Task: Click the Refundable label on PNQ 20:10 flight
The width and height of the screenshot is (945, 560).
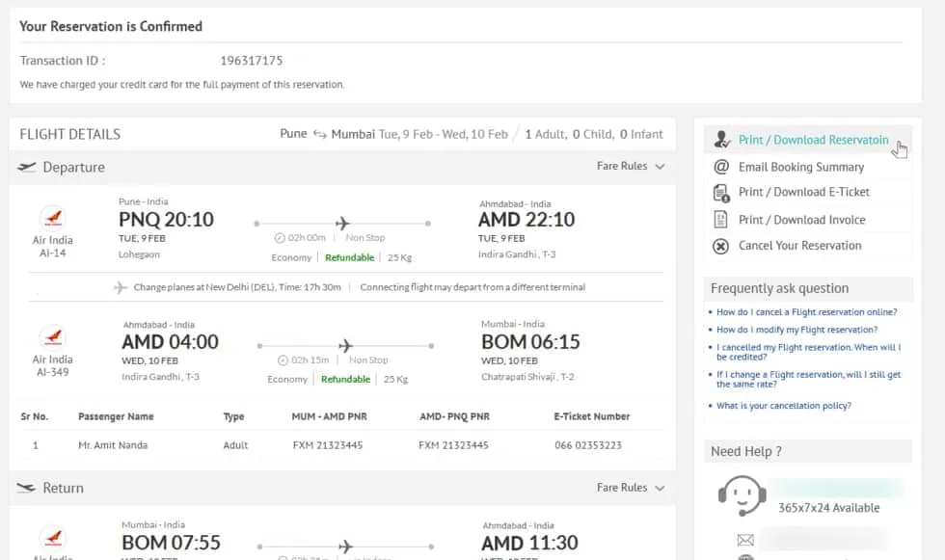Action: tap(349, 257)
